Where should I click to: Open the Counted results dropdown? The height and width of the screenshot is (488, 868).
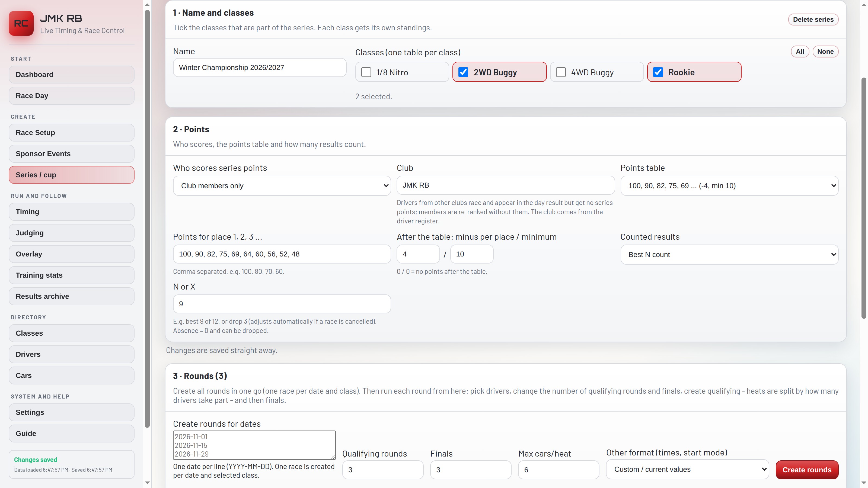[x=729, y=255]
